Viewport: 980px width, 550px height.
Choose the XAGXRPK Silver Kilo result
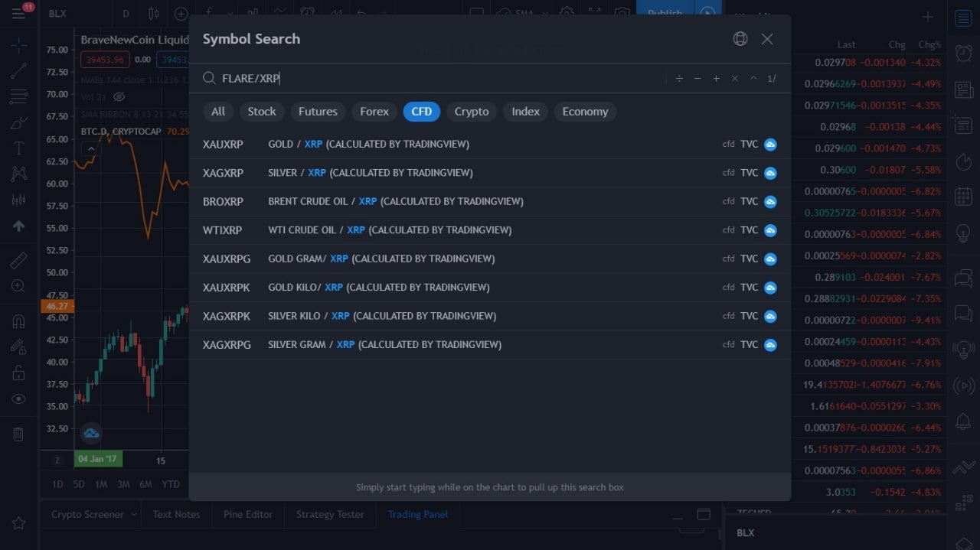[490, 316]
